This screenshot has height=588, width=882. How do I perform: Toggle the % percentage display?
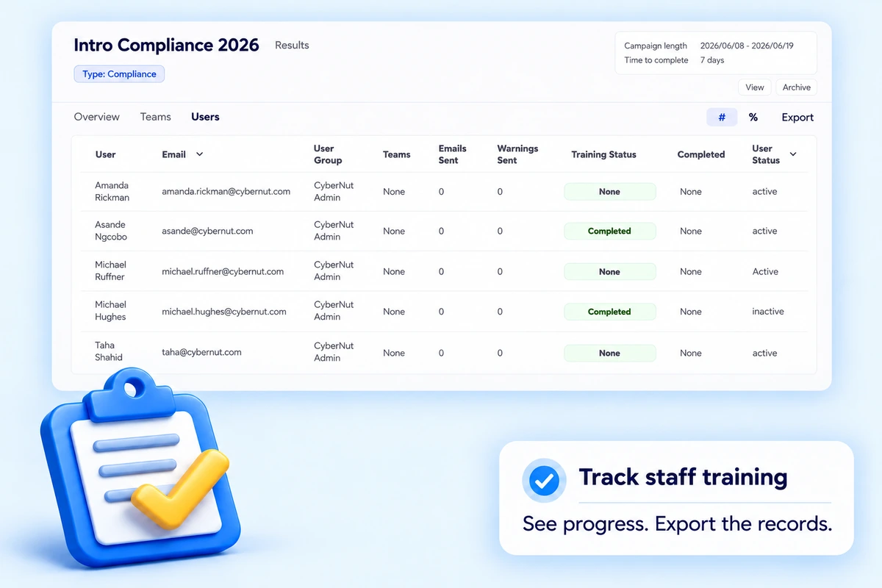tap(753, 117)
